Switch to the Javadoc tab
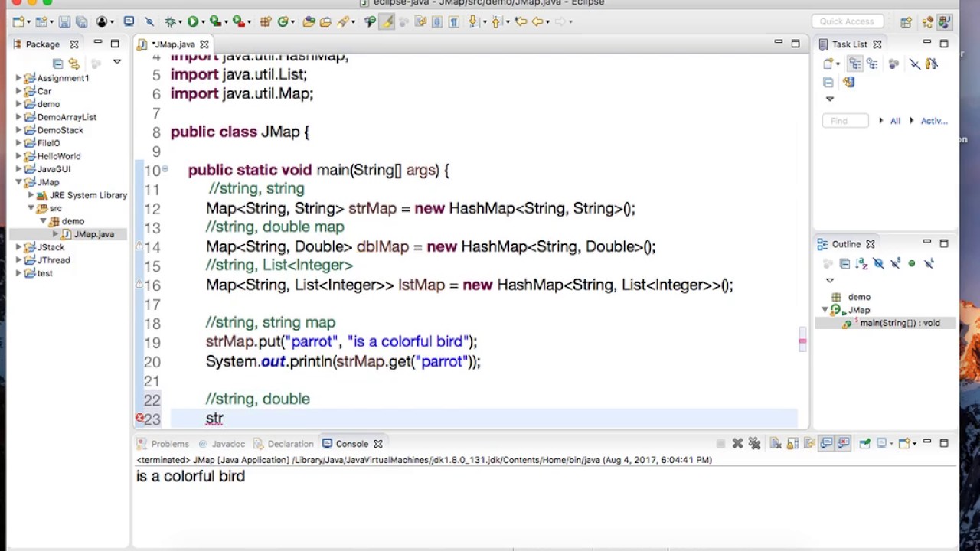980x551 pixels. pyautogui.click(x=222, y=444)
